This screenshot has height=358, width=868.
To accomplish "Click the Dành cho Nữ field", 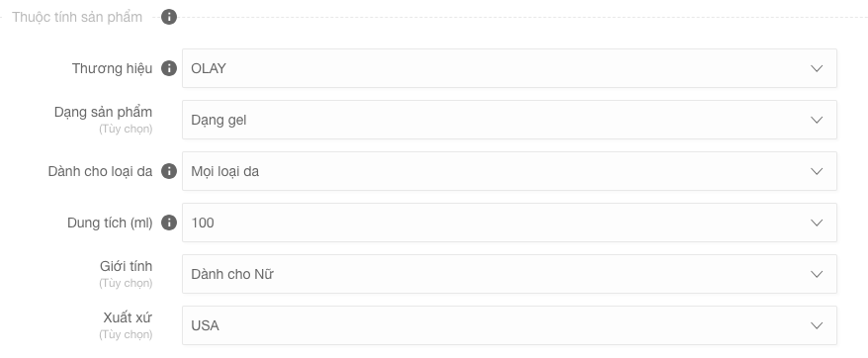I will (x=509, y=274).
